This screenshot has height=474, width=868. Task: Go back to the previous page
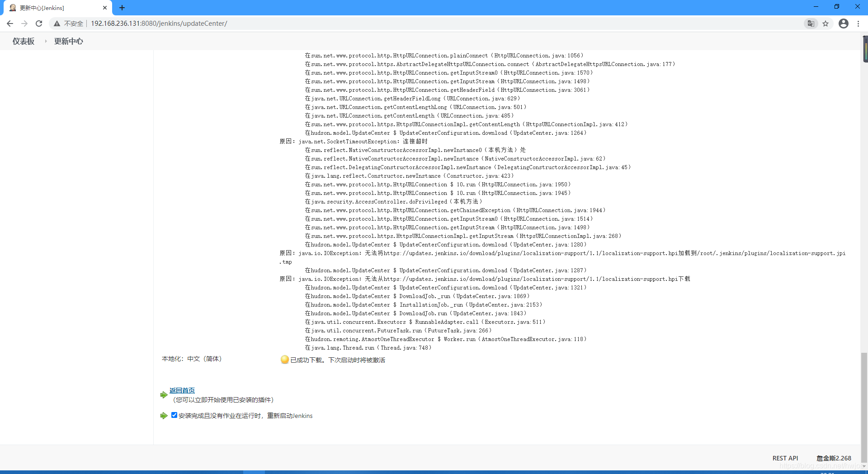[x=10, y=24]
